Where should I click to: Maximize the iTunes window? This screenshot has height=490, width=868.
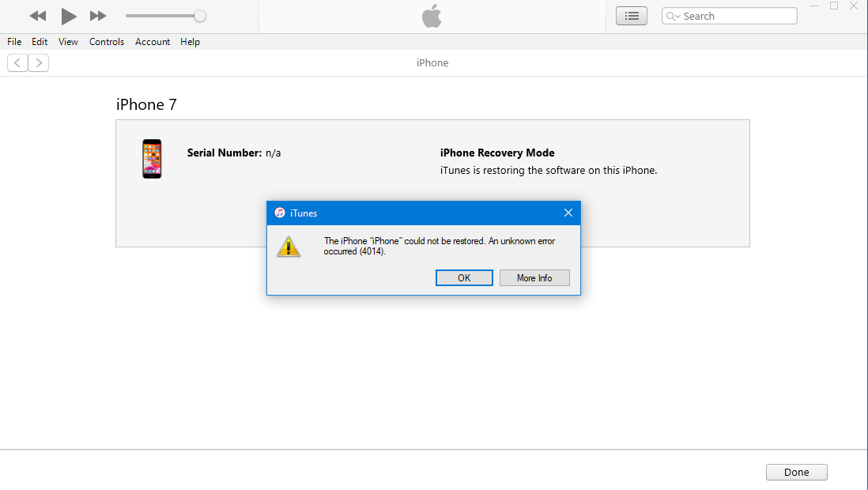[x=834, y=6]
